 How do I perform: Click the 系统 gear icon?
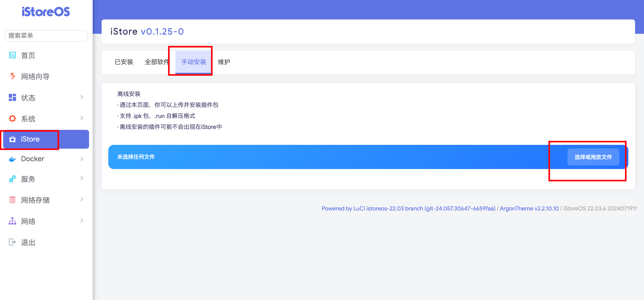point(12,118)
